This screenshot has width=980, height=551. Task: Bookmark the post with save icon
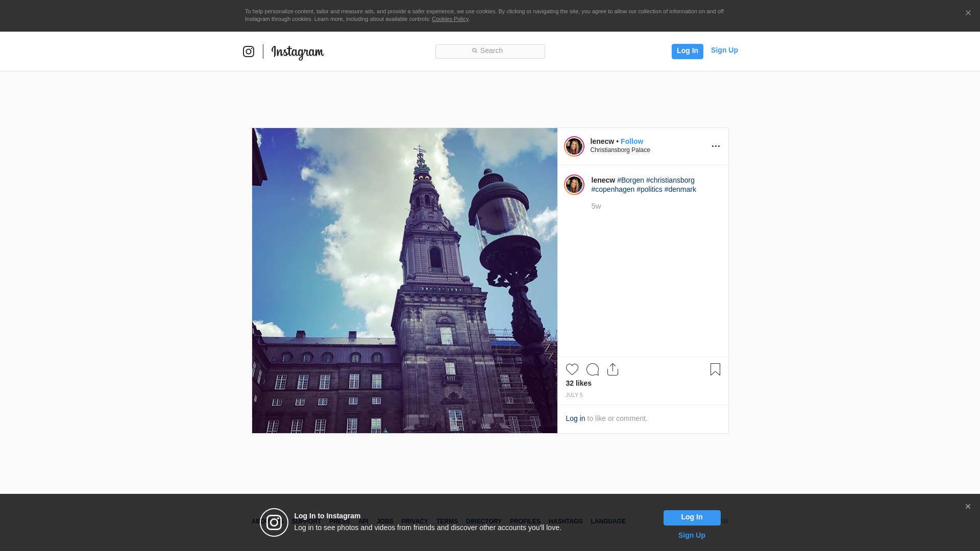[715, 369]
